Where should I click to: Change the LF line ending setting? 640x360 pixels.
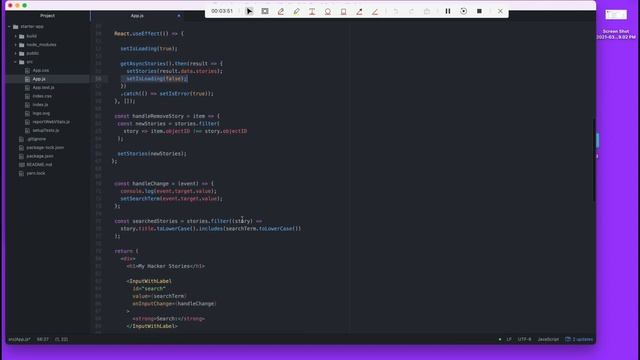pos(509,340)
